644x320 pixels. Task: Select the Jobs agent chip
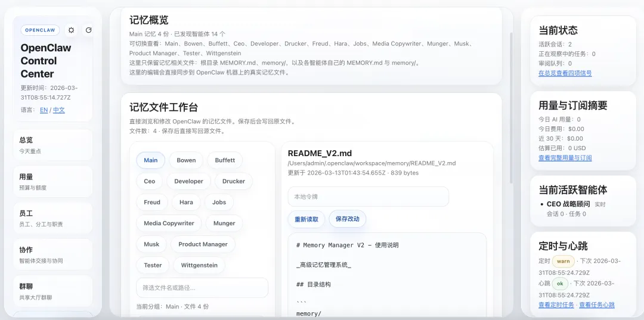[x=219, y=202]
